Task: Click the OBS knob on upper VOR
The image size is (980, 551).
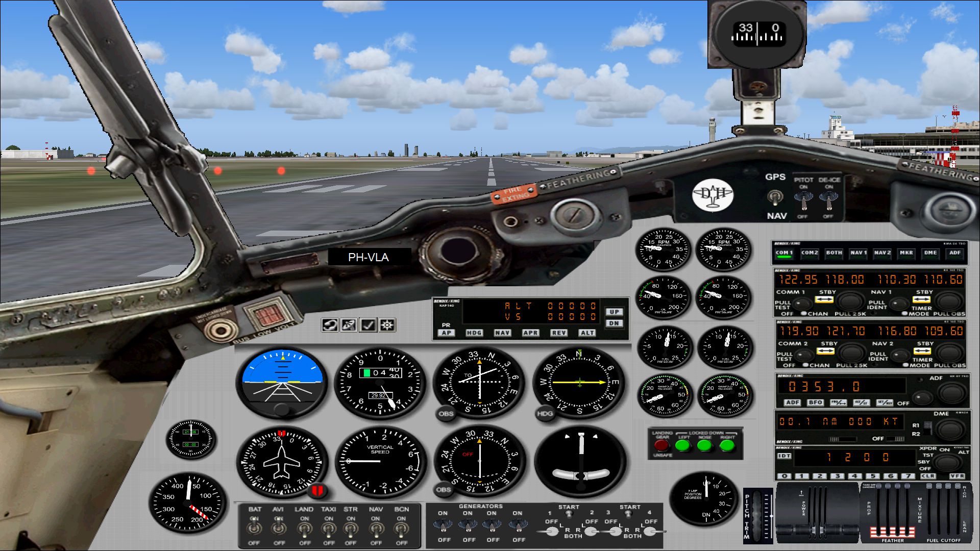Action: (446, 414)
